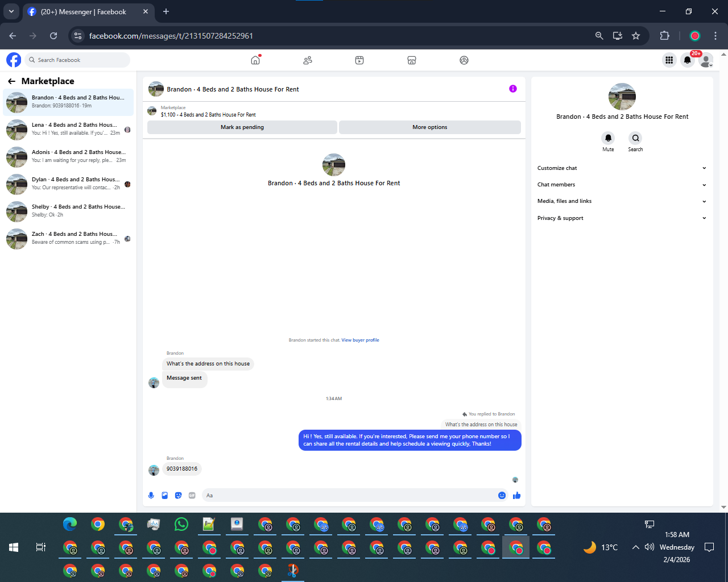Expand the Chat members section
This screenshot has height=582, width=728.
click(x=622, y=185)
